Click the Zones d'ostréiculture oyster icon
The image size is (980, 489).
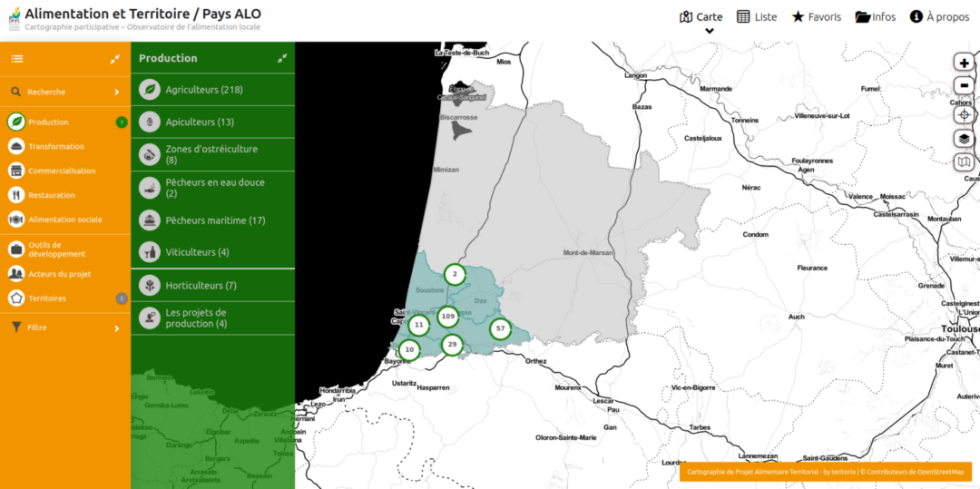150,154
